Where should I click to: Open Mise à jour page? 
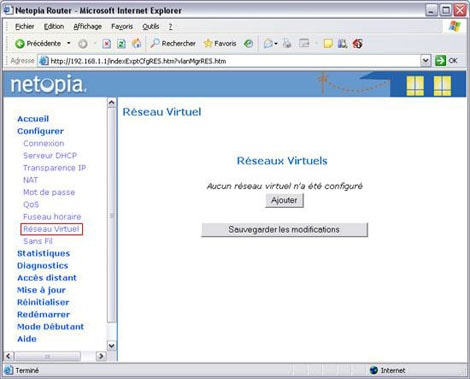[41, 290]
